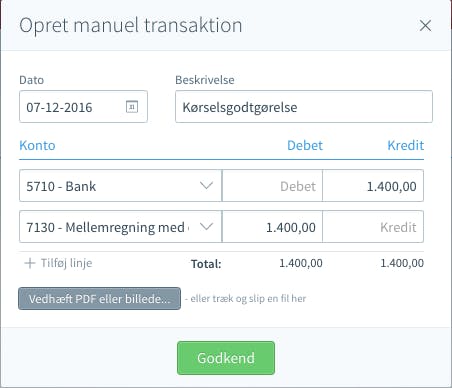Screen dimensions: 452x388
Task: Open the calendar date picker icon
Action: pyautogui.click(x=132, y=107)
